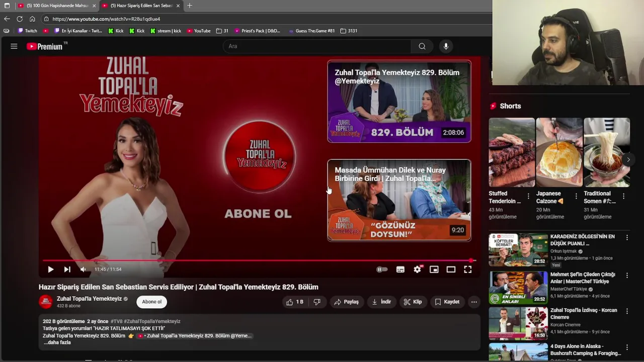The height and width of the screenshot is (362, 644).
Task: Open the 31 bookmarks folder
Action: (x=222, y=31)
